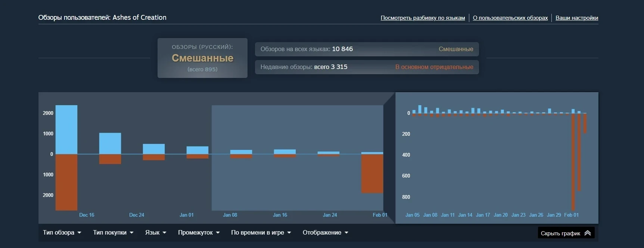Open the "Язык" language filter

click(x=156, y=233)
